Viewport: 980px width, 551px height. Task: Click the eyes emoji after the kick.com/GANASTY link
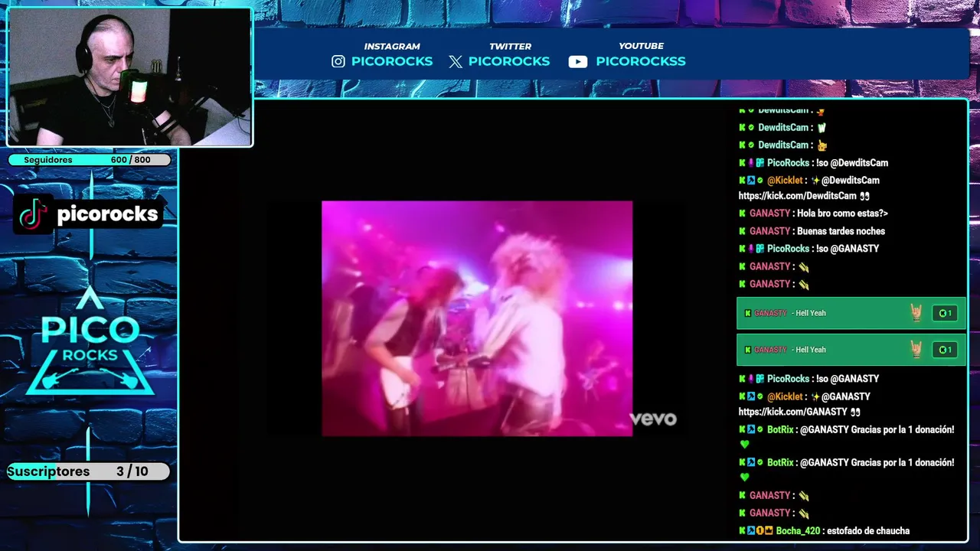855,412
